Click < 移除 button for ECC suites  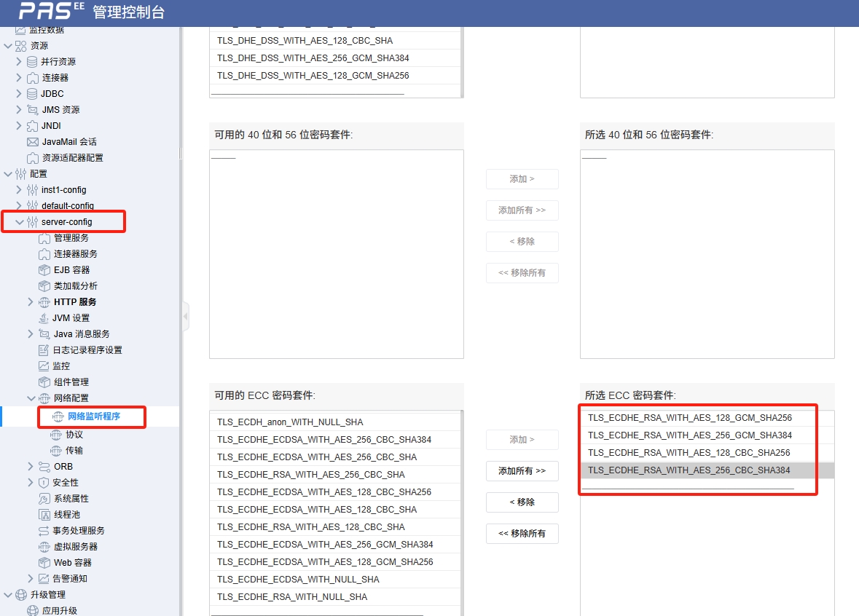pyautogui.click(x=522, y=502)
